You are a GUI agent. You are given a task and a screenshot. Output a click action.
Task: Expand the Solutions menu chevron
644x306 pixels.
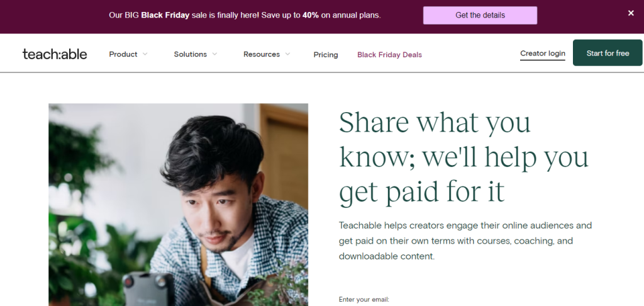[214, 54]
